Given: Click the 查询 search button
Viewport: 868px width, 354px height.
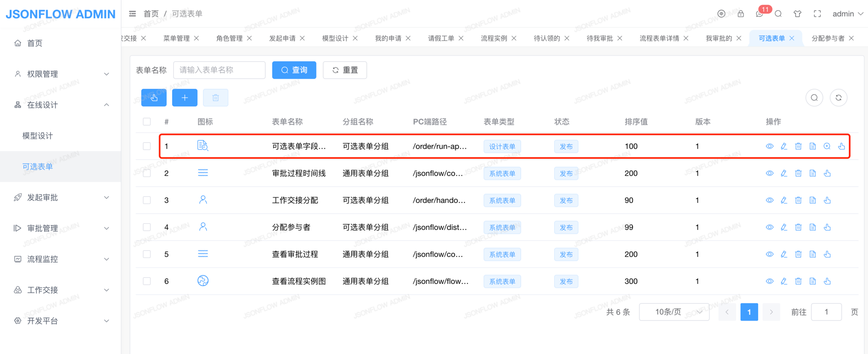Looking at the screenshot, I should pos(294,70).
